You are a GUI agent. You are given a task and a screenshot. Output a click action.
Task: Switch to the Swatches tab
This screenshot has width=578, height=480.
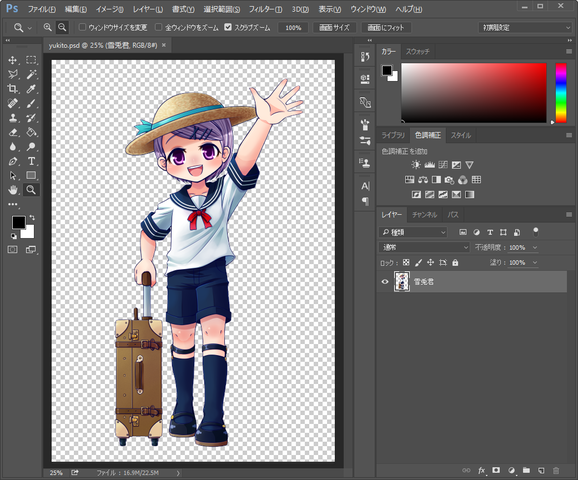point(418,52)
